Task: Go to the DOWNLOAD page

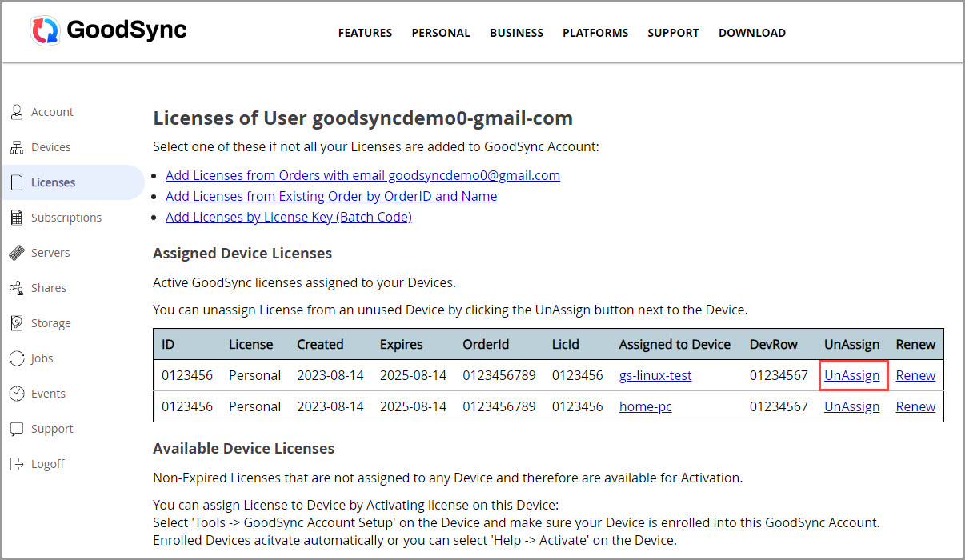Action: click(752, 33)
